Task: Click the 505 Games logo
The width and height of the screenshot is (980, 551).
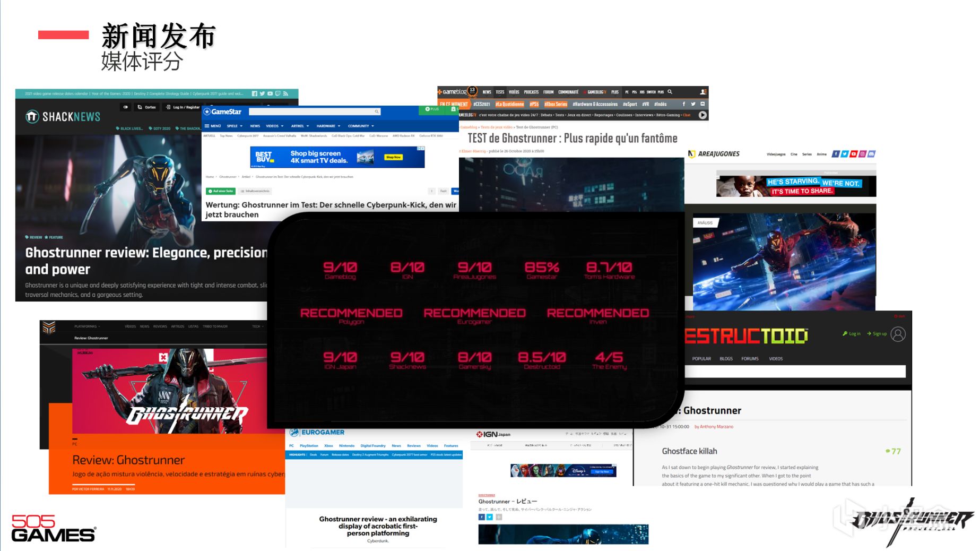Action: pyautogui.click(x=53, y=529)
